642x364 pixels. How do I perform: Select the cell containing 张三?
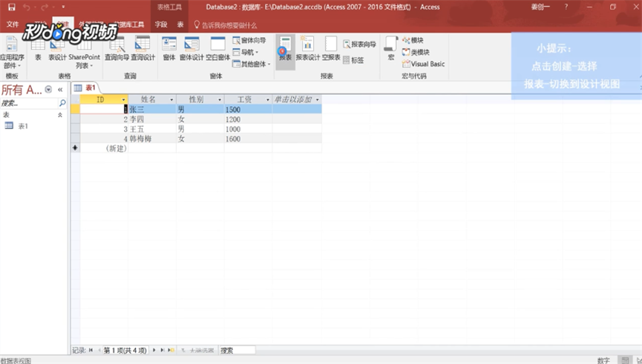click(152, 109)
